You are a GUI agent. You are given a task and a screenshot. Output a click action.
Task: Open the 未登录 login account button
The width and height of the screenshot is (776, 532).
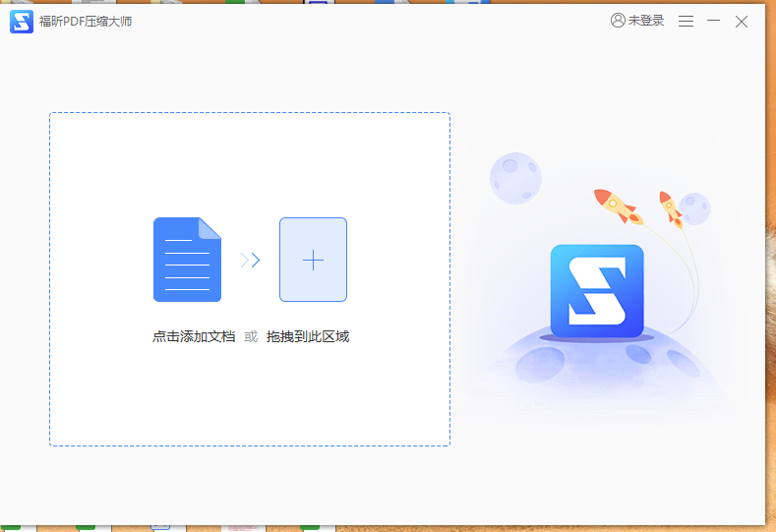pos(637,21)
